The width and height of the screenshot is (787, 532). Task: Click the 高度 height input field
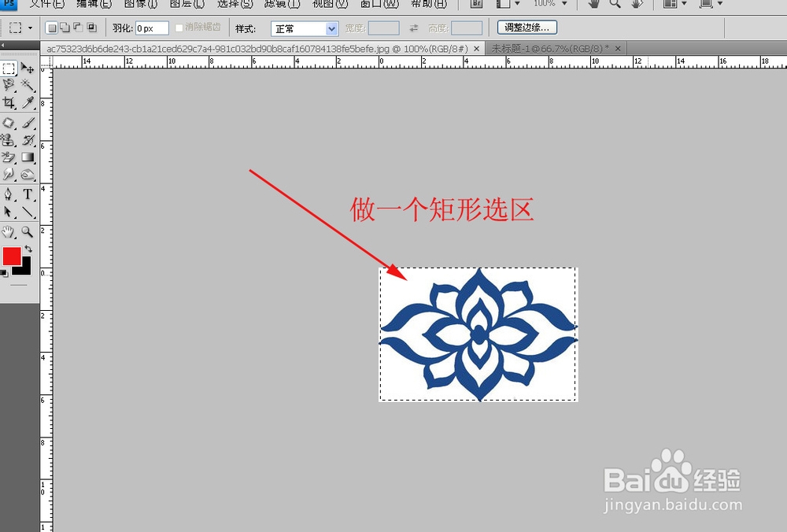pyautogui.click(x=466, y=28)
